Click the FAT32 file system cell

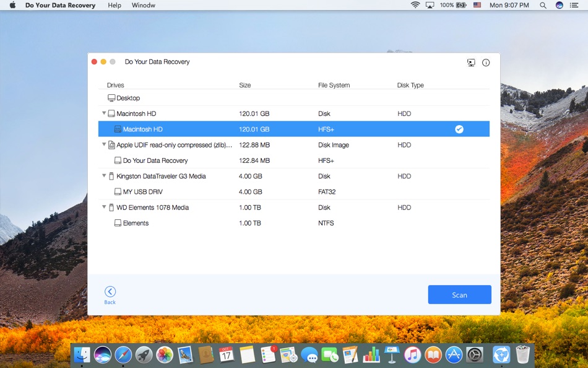point(327,191)
